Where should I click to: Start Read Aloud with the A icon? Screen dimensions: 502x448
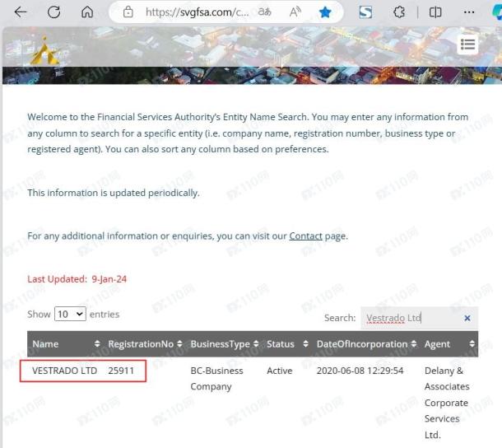pyautogui.click(x=295, y=12)
